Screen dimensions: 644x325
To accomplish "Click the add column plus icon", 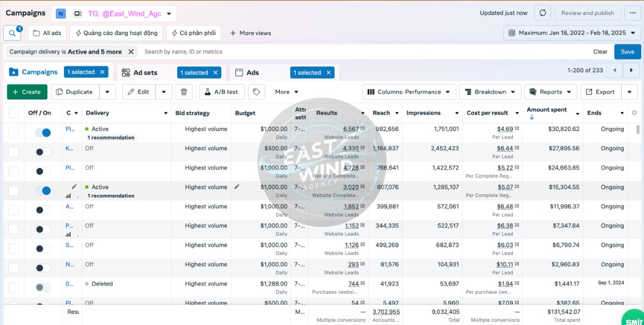I will (x=635, y=113).
